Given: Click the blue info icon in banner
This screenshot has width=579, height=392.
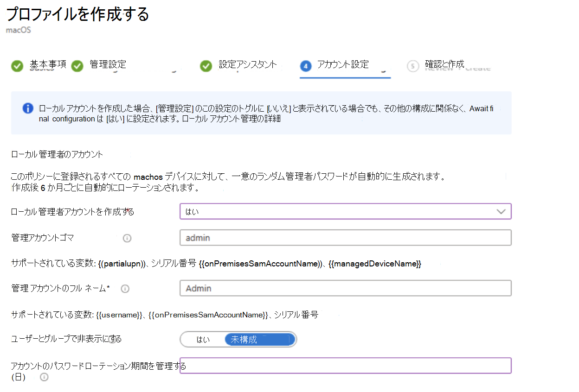Looking at the screenshot, I should (x=28, y=108).
